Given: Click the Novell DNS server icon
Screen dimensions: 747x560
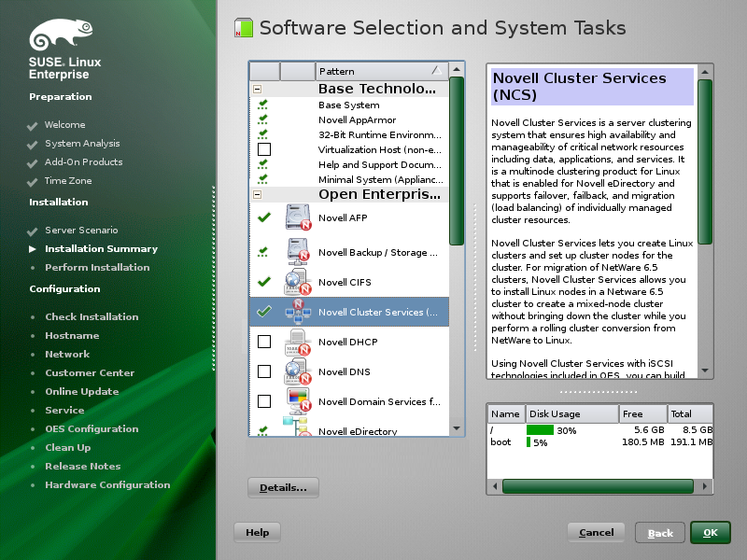Looking at the screenshot, I should pyautogui.click(x=298, y=371).
